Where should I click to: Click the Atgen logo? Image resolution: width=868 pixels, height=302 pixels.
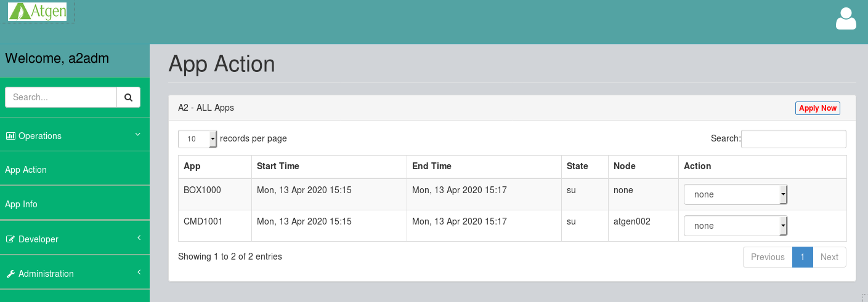[x=38, y=12]
